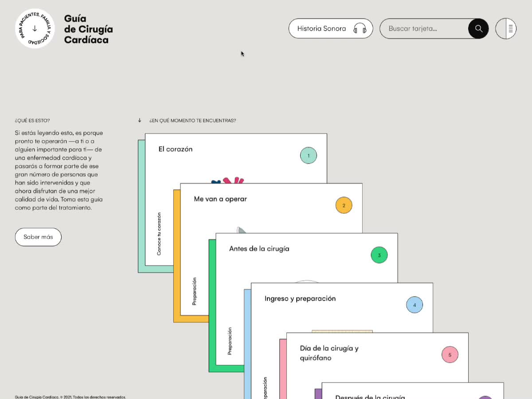Open the Ingreso y preparación card
This screenshot has height=399, width=532.
tap(300, 298)
